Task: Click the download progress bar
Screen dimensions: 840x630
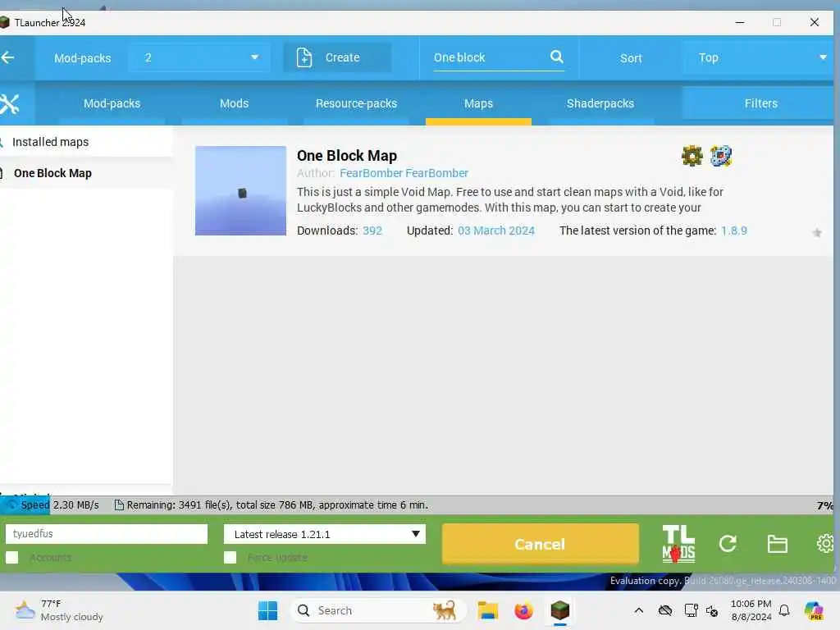Action: 417,505
